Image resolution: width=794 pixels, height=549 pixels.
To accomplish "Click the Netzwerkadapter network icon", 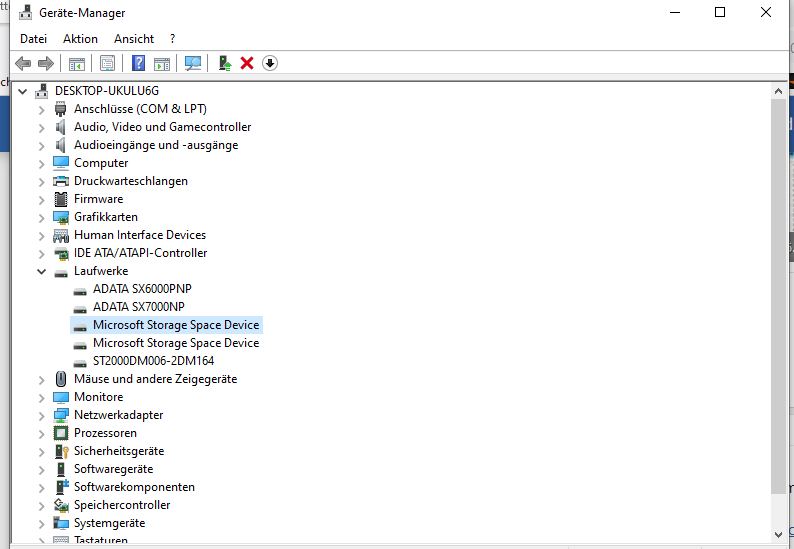I will (61, 415).
